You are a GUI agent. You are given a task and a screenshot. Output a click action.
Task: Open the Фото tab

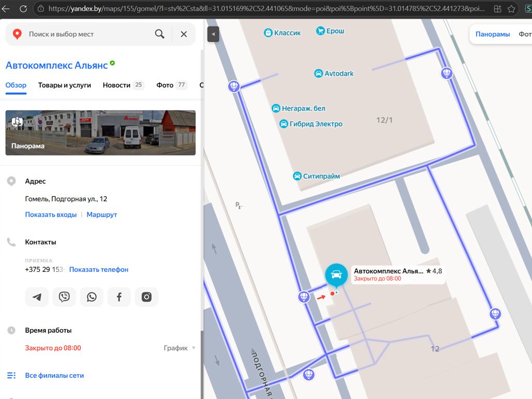point(171,85)
